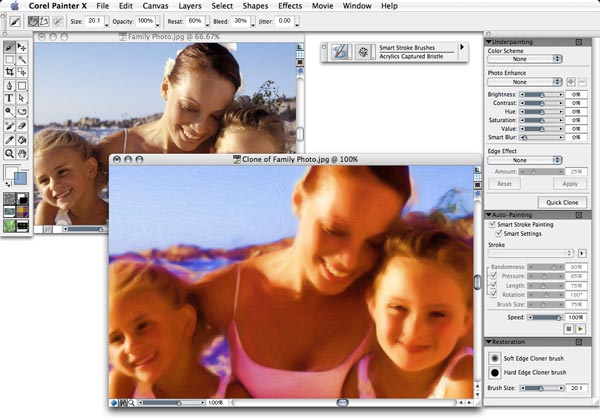Viewport: 600px width, 420px height.
Task: Collapse the Underpainting panel
Action: (489, 42)
